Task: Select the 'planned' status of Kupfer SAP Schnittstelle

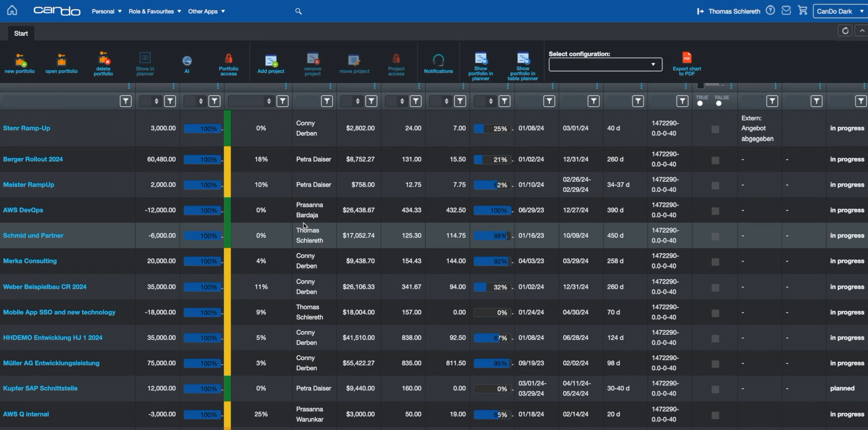Action: [x=842, y=388]
